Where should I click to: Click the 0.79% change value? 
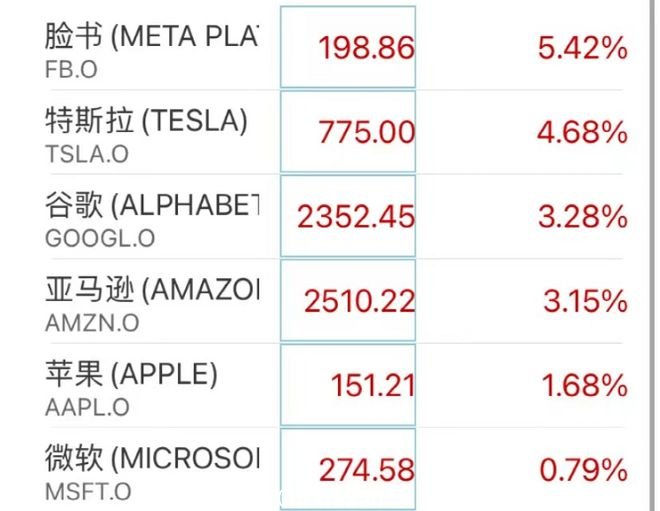click(x=583, y=470)
